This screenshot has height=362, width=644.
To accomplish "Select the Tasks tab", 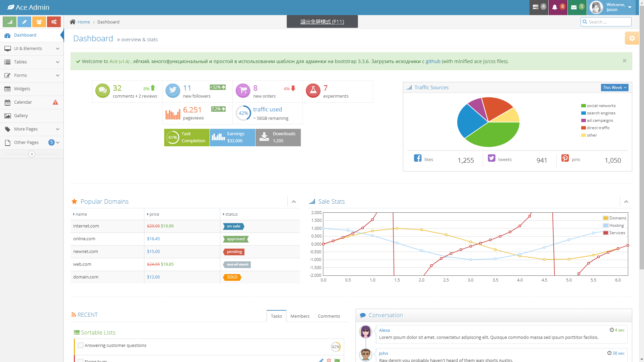I will pyautogui.click(x=276, y=316).
